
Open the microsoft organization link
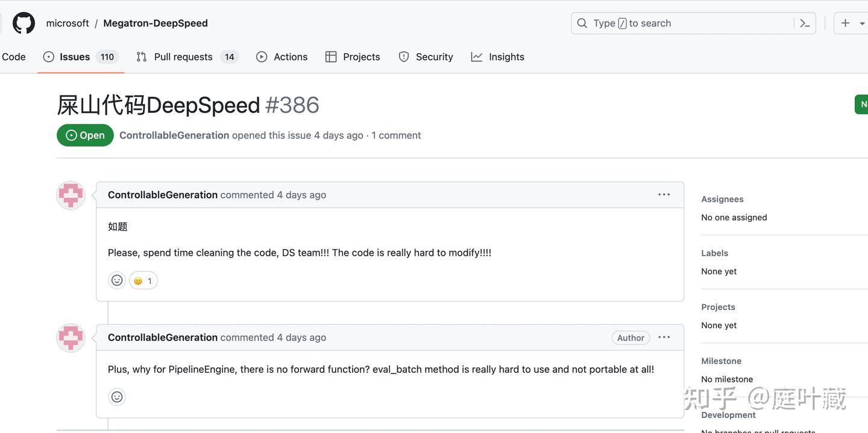pyautogui.click(x=68, y=23)
